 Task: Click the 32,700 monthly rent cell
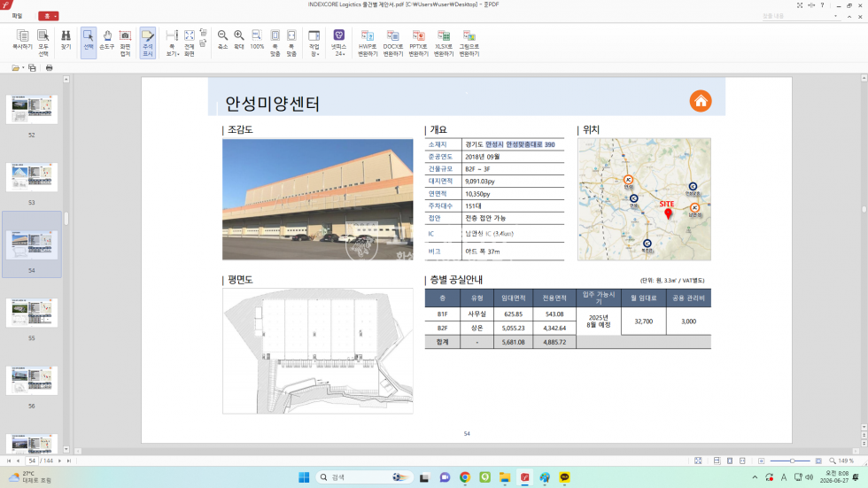point(643,321)
